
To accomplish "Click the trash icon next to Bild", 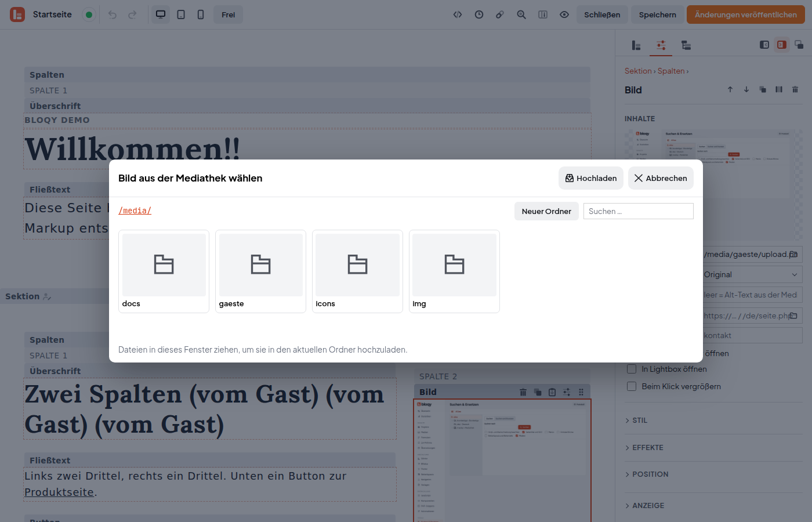I will 795,89.
